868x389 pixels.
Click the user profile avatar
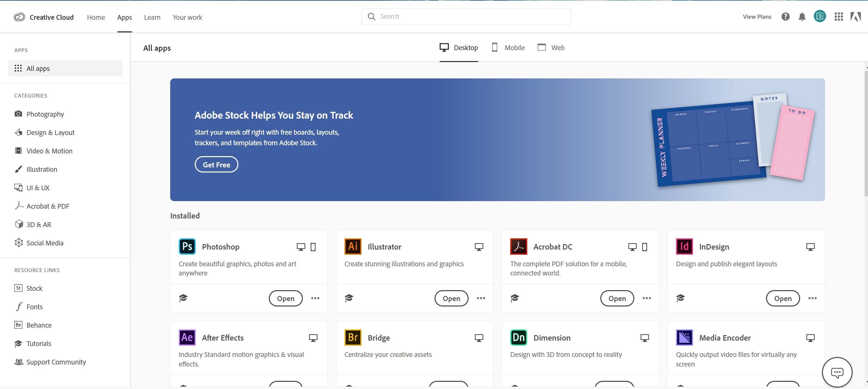(820, 16)
